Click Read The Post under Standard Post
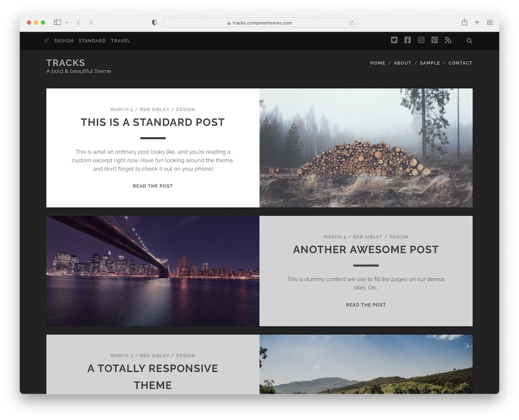This screenshot has height=420, width=519. [x=153, y=186]
